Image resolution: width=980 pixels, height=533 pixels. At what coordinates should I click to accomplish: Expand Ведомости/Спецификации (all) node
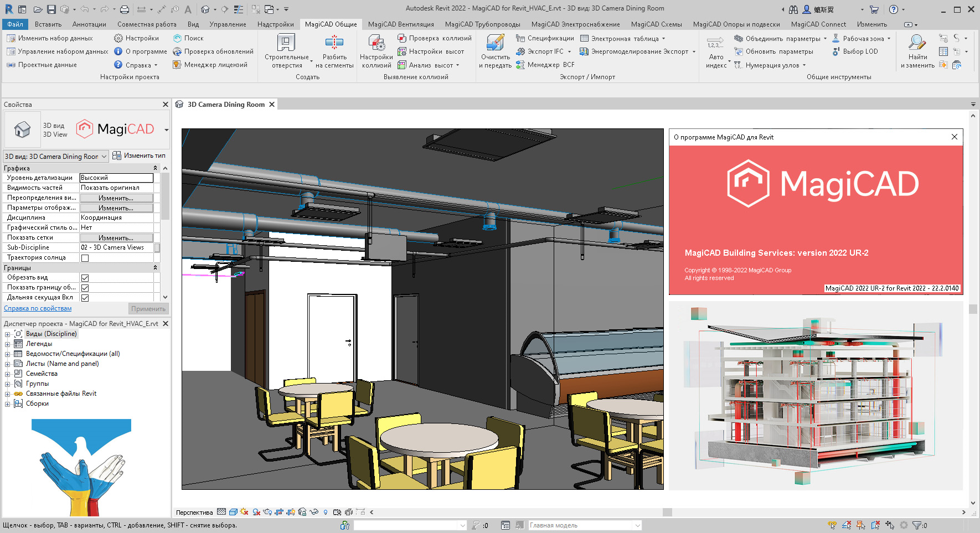pyautogui.click(x=7, y=354)
